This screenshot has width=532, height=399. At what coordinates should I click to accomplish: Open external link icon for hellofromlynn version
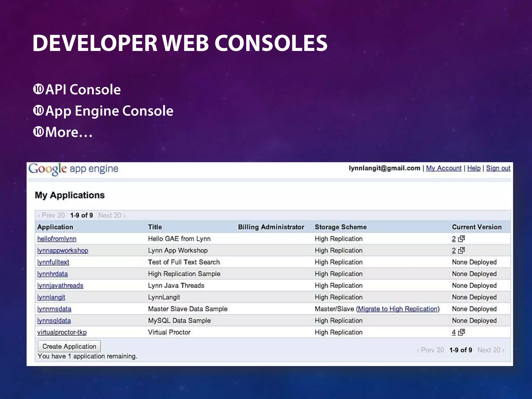(x=461, y=238)
